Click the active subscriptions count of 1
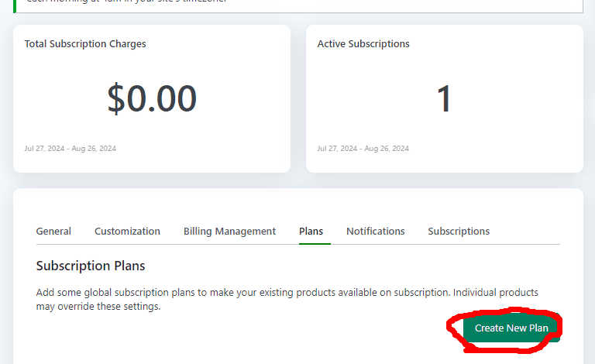 (x=444, y=98)
